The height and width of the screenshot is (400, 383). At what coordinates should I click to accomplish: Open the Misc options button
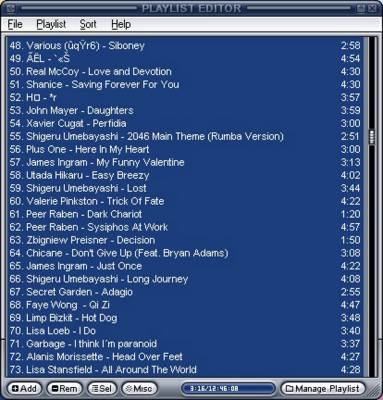pyautogui.click(x=139, y=388)
